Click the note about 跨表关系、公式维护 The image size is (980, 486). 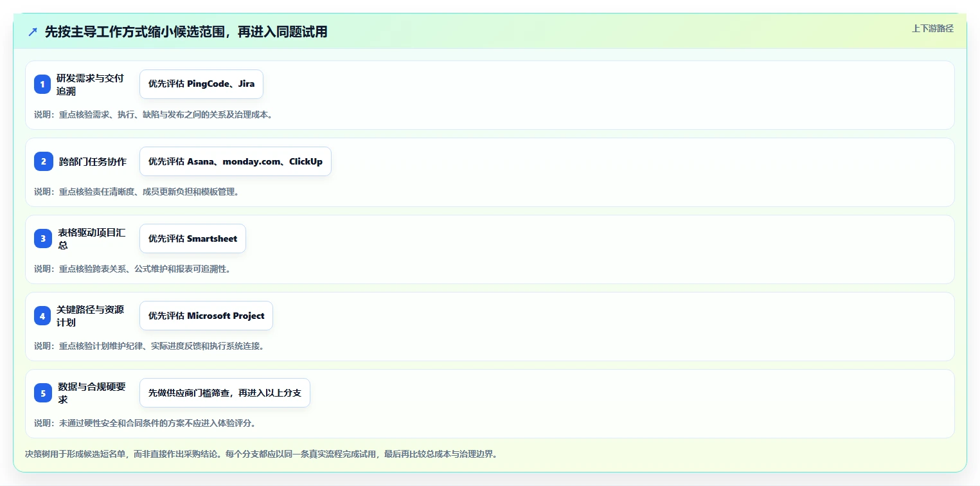tap(132, 269)
